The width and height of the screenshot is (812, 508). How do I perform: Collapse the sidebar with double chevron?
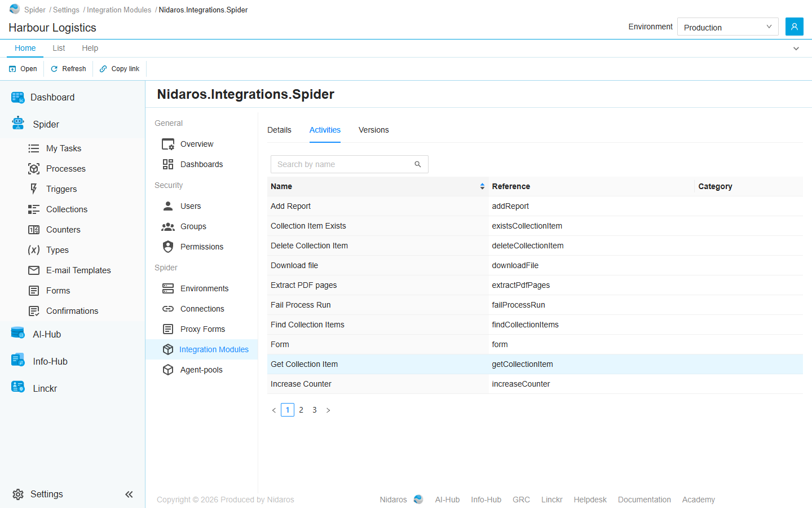pyautogui.click(x=129, y=494)
